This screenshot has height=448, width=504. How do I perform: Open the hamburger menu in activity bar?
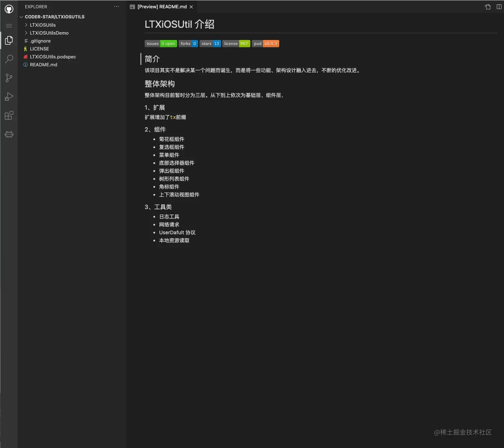tap(9, 25)
